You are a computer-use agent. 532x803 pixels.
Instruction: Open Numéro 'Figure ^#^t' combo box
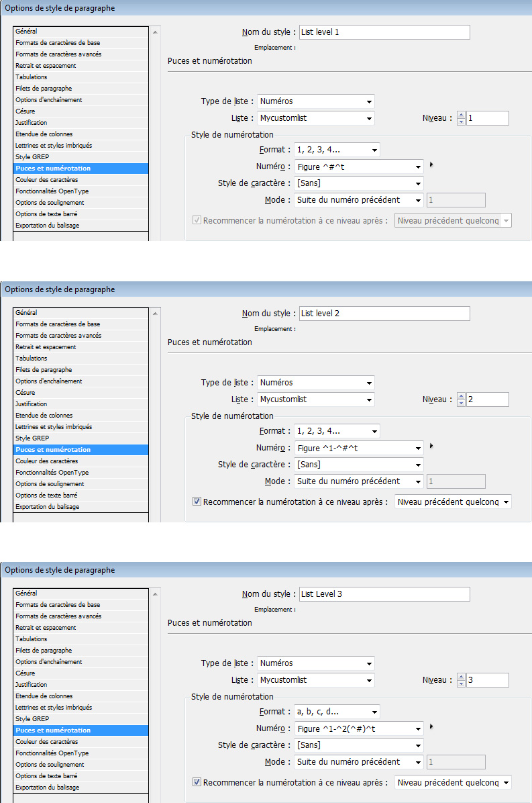(x=359, y=167)
